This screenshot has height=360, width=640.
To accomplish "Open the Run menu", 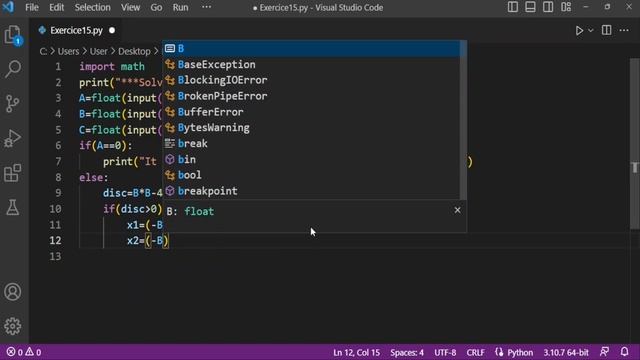I will point(180,7).
